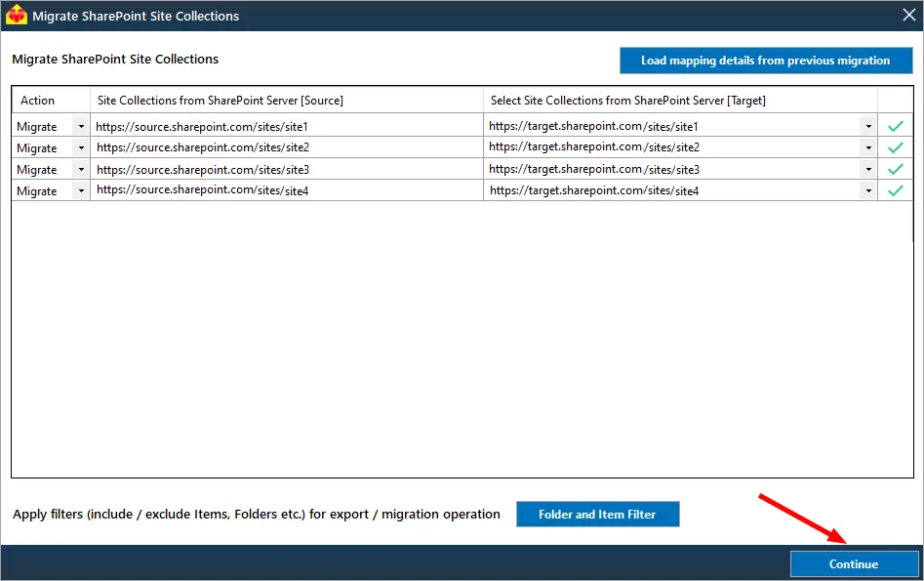This screenshot has height=581, width=924.
Task: Click target URL ending in site2
Action: 594,146
